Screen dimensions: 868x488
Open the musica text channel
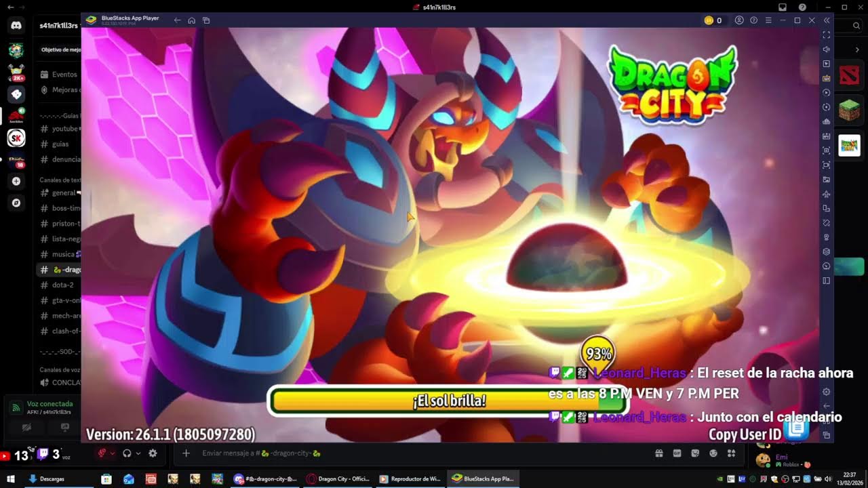[x=60, y=255]
